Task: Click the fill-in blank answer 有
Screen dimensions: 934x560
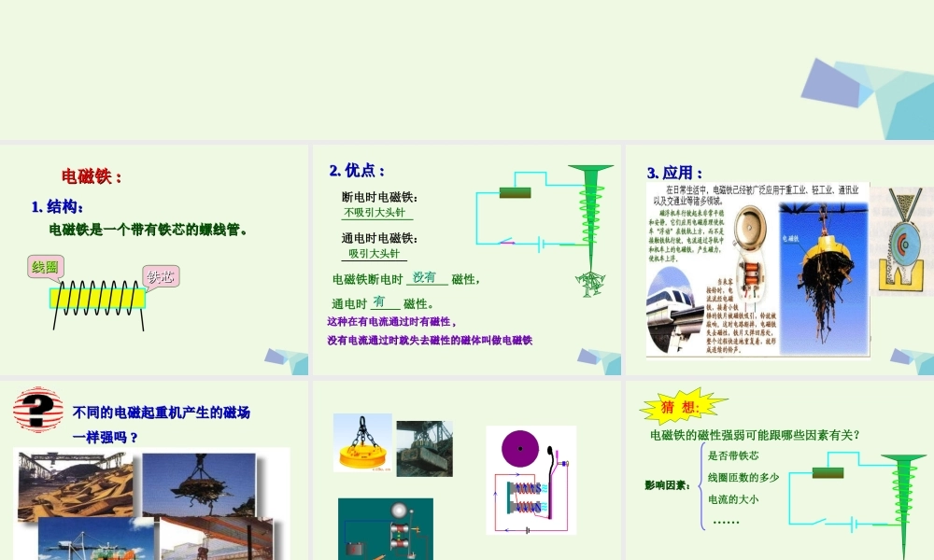Action: tap(379, 301)
